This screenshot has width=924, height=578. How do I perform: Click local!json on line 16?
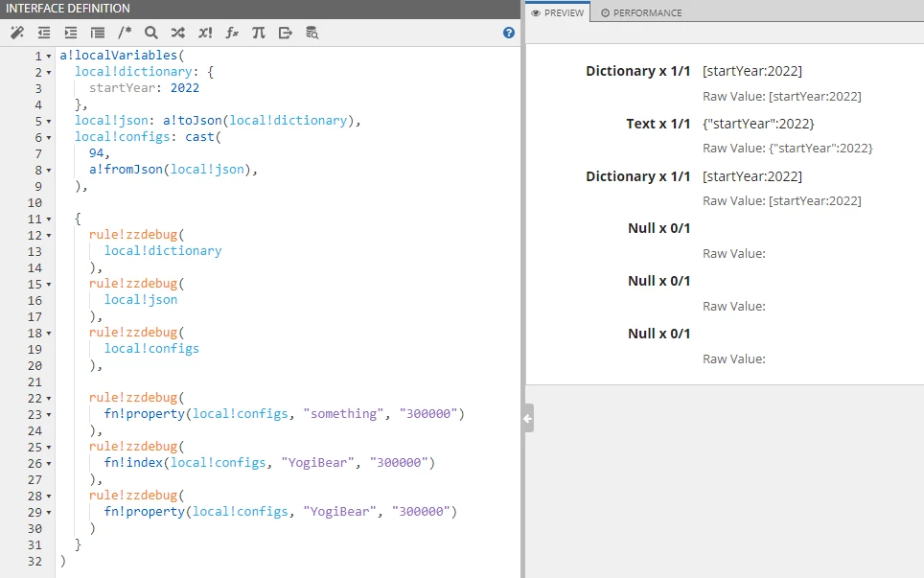(x=141, y=300)
